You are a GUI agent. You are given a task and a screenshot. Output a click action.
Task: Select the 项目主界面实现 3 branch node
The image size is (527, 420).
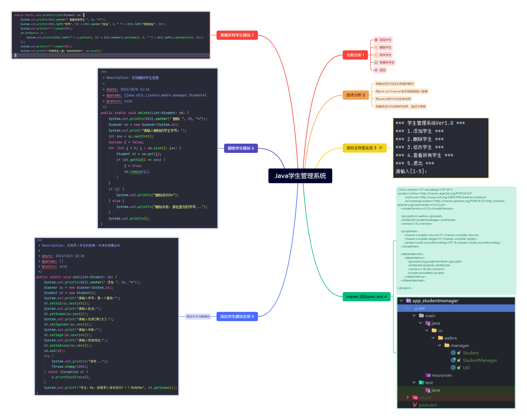pos(364,148)
